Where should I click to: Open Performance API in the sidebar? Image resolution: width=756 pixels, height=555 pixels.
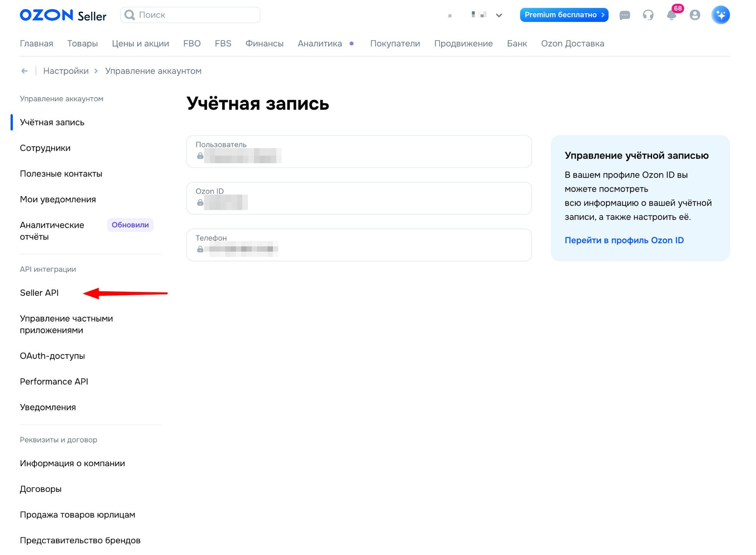coord(54,382)
